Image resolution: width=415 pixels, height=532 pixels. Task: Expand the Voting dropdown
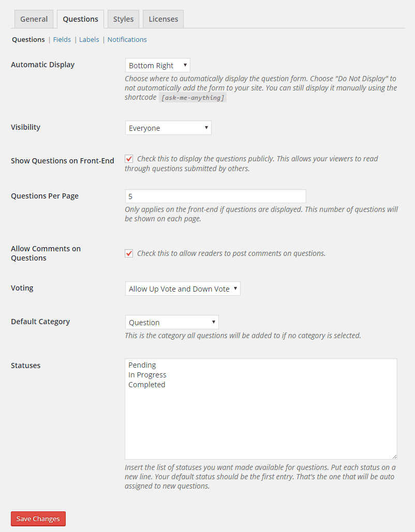183,289
